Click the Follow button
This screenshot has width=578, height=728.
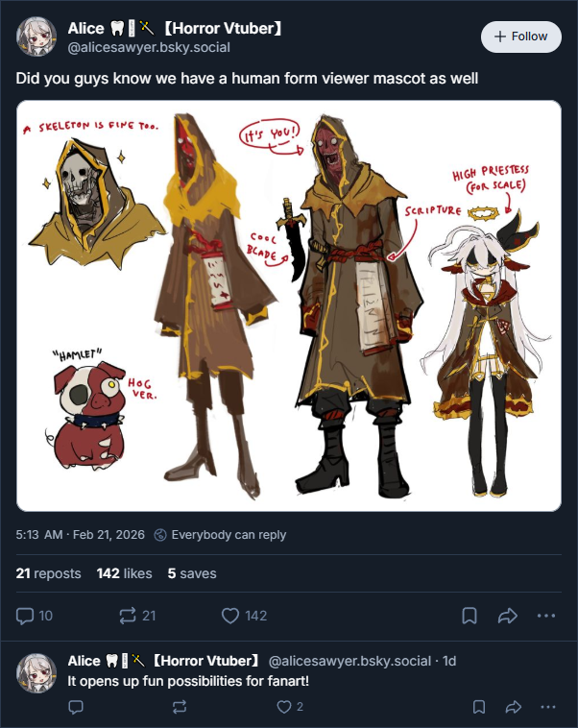point(521,36)
